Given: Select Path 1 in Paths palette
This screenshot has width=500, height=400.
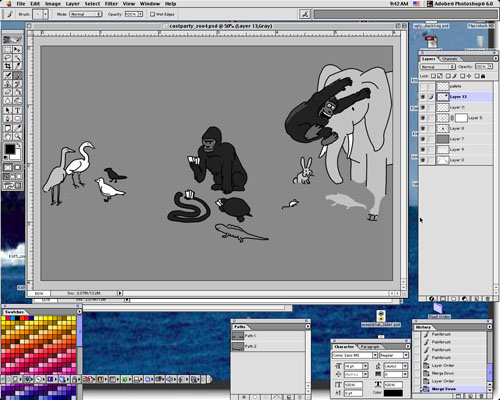Looking at the screenshot, I should pos(269,336).
